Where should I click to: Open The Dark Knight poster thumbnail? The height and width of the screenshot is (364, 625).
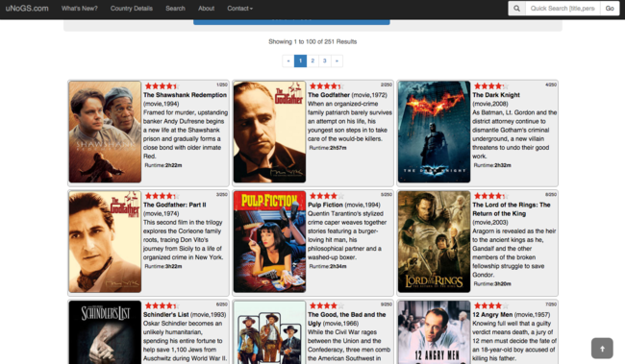(434, 132)
